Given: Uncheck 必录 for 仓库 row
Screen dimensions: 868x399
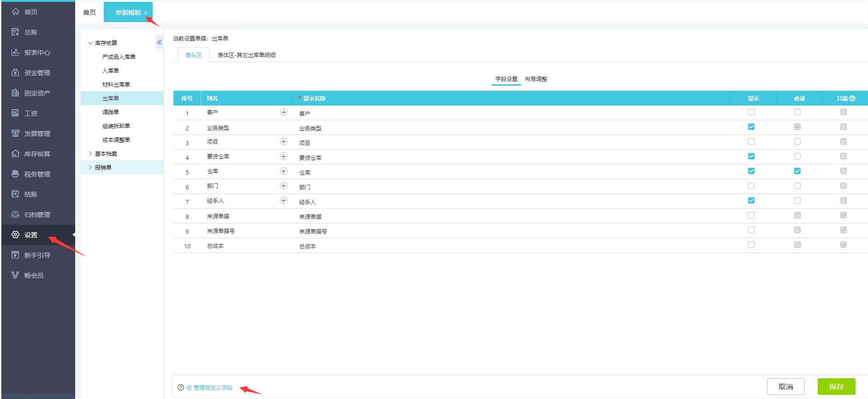Looking at the screenshot, I should click(x=797, y=171).
